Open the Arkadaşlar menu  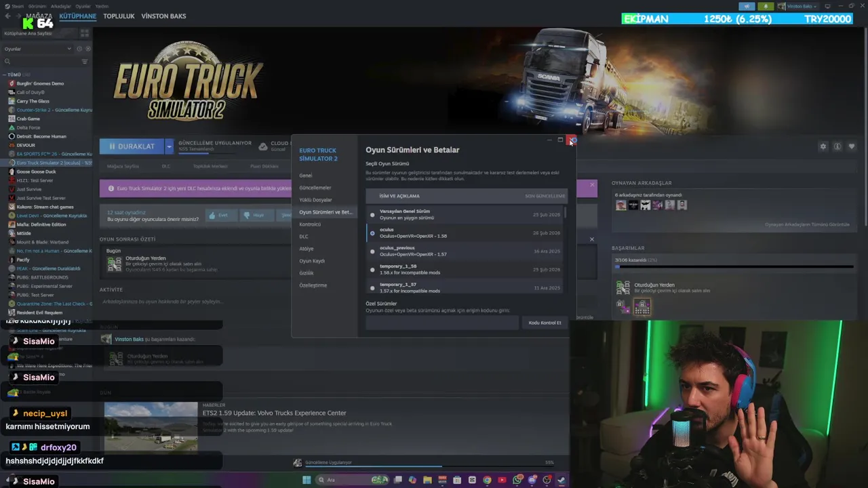coord(60,6)
